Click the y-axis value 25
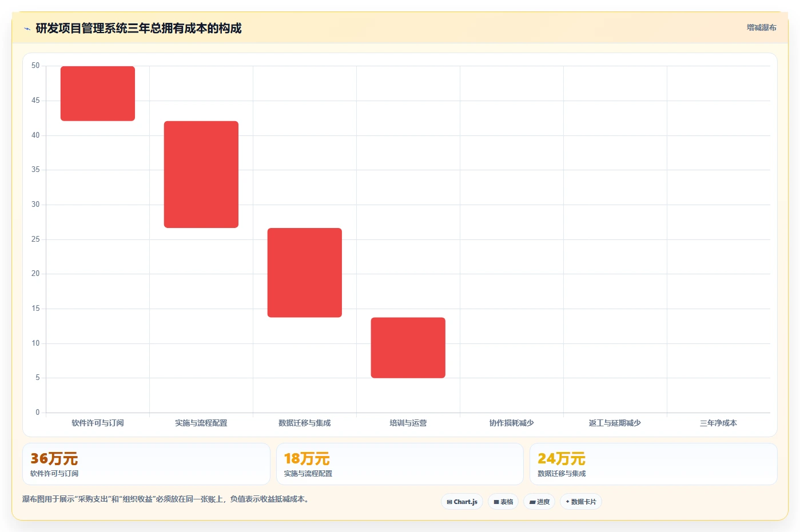Image resolution: width=800 pixels, height=532 pixels. point(35,239)
